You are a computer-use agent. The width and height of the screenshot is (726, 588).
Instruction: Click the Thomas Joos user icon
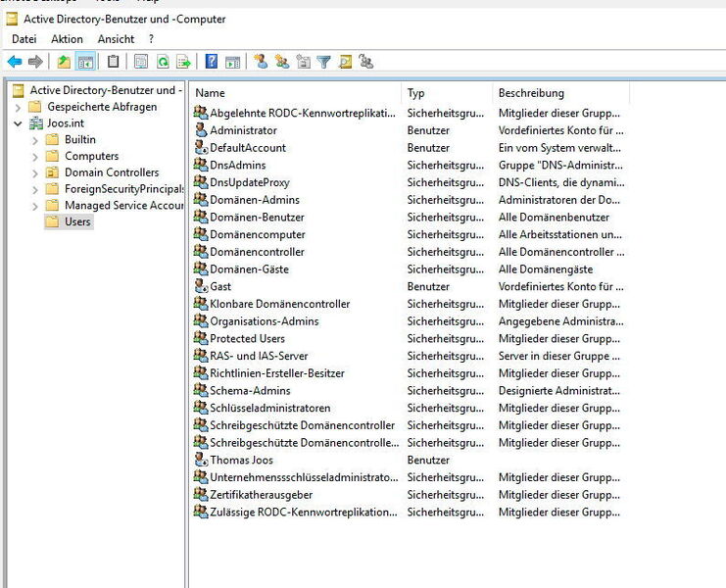point(201,460)
